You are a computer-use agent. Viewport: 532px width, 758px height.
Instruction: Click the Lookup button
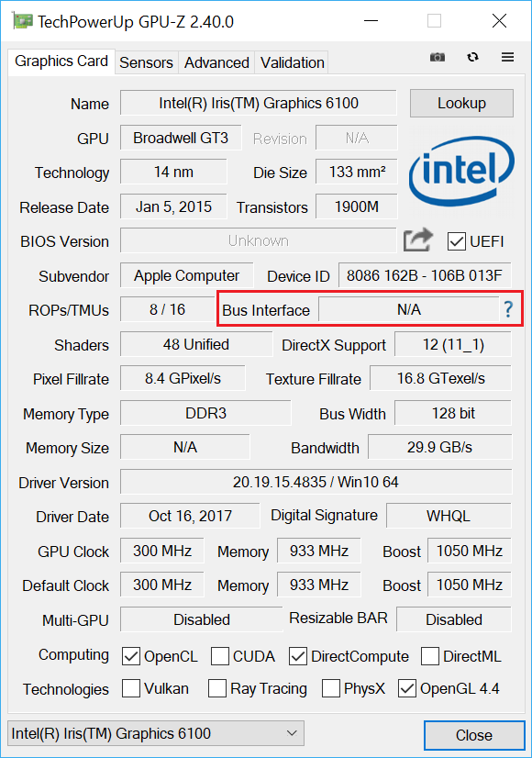pyautogui.click(x=461, y=103)
